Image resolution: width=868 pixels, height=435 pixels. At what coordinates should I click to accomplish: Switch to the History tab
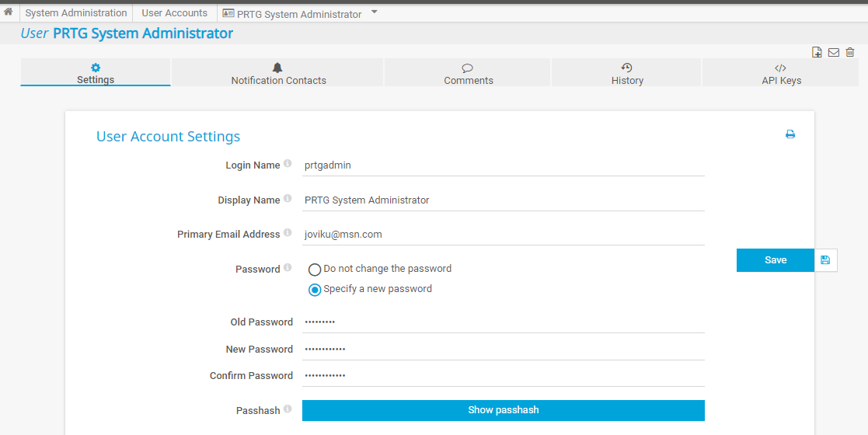626,72
